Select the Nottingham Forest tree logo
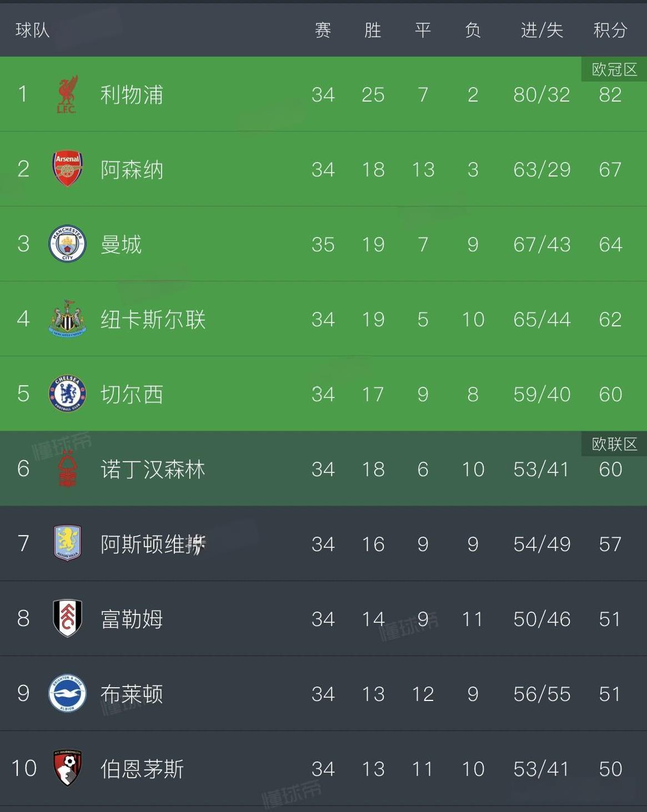The width and height of the screenshot is (647, 812). pyautogui.click(x=67, y=469)
